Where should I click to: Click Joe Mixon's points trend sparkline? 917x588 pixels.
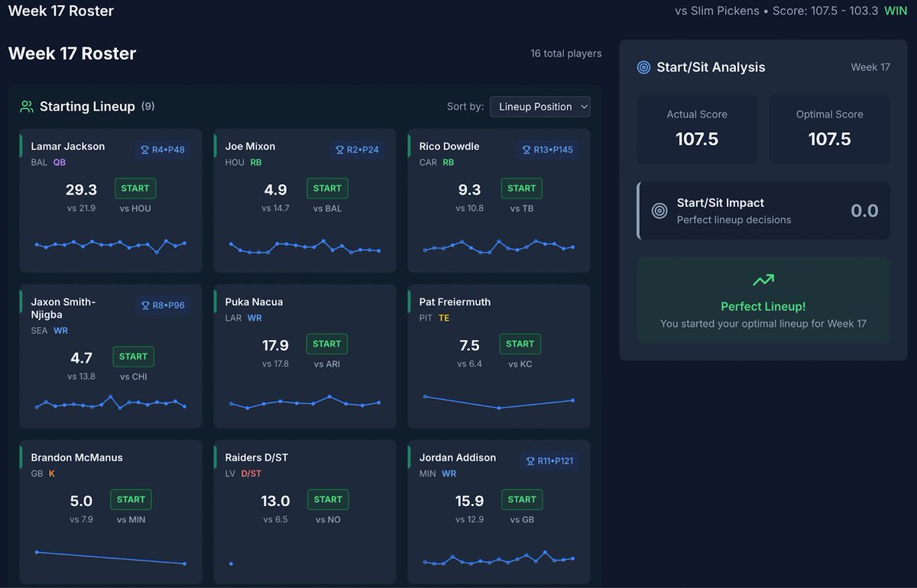[x=305, y=247]
